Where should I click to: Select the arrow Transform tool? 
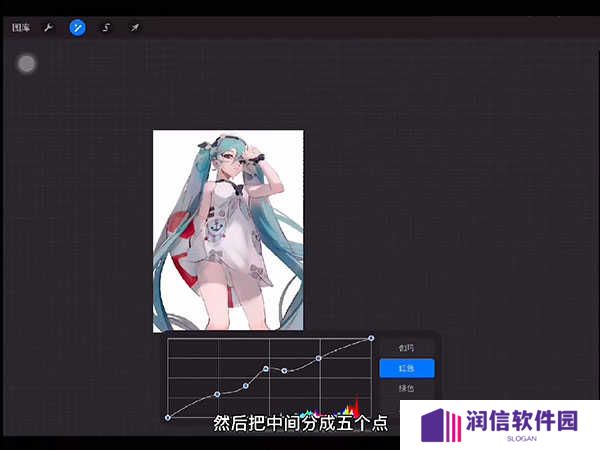click(x=134, y=28)
